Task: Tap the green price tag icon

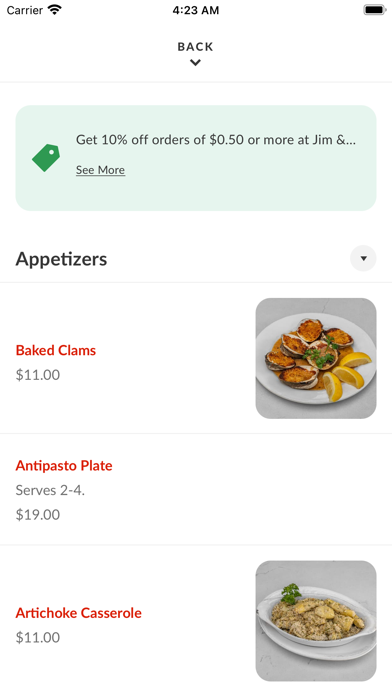Action: 46,158
